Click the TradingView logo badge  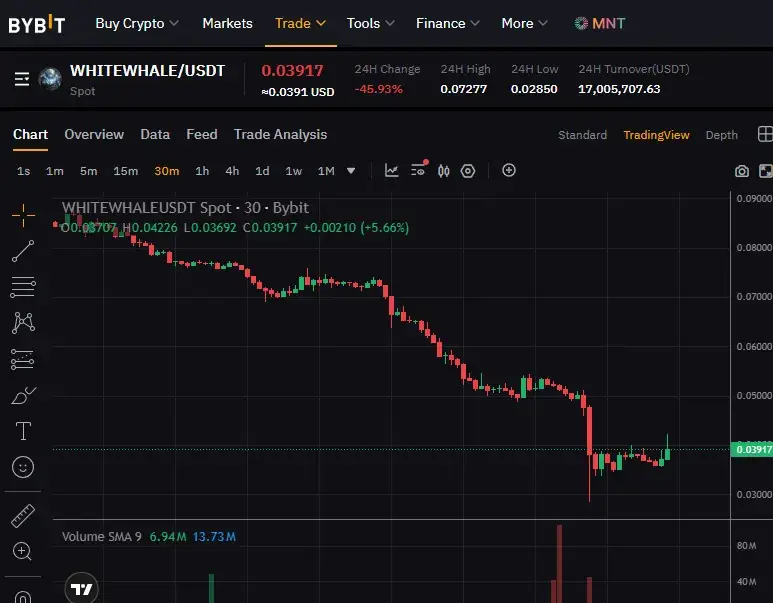[81, 589]
